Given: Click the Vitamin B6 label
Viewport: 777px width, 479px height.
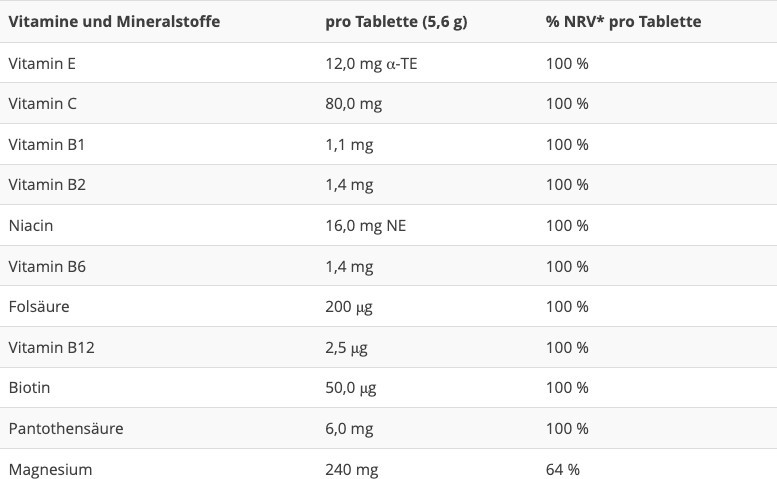Looking at the screenshot, I should point(46,266).
